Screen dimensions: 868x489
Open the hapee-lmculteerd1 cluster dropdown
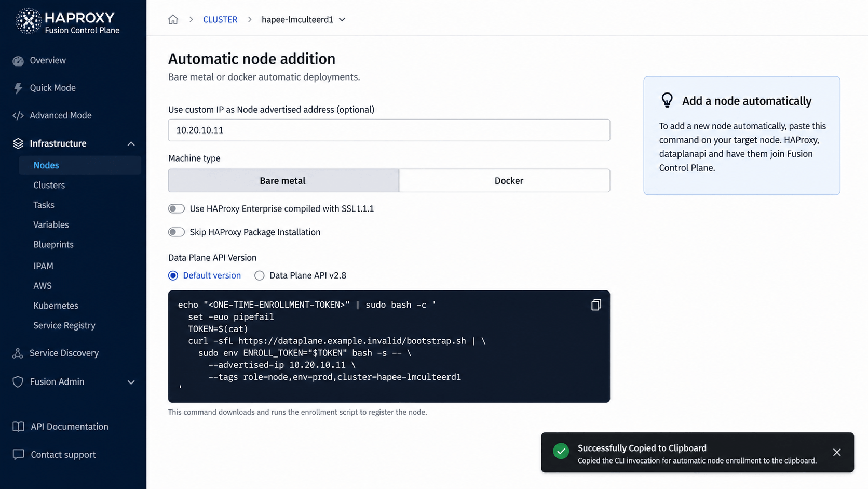[x=304, y=20]
